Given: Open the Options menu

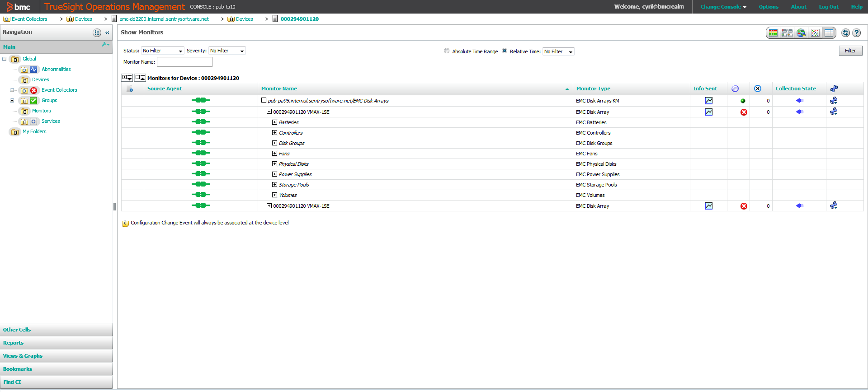Looking at the screenshot, I should click(769, 7).
